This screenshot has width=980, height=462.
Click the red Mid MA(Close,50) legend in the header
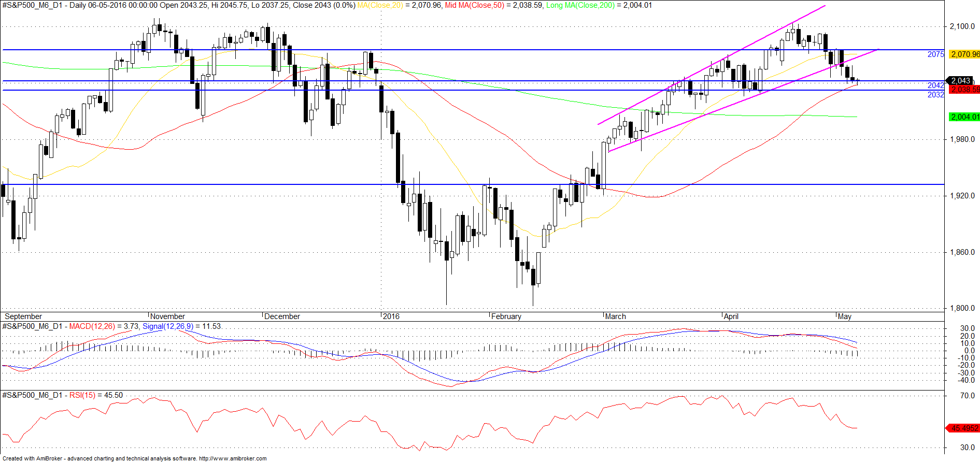coord(474,5)
